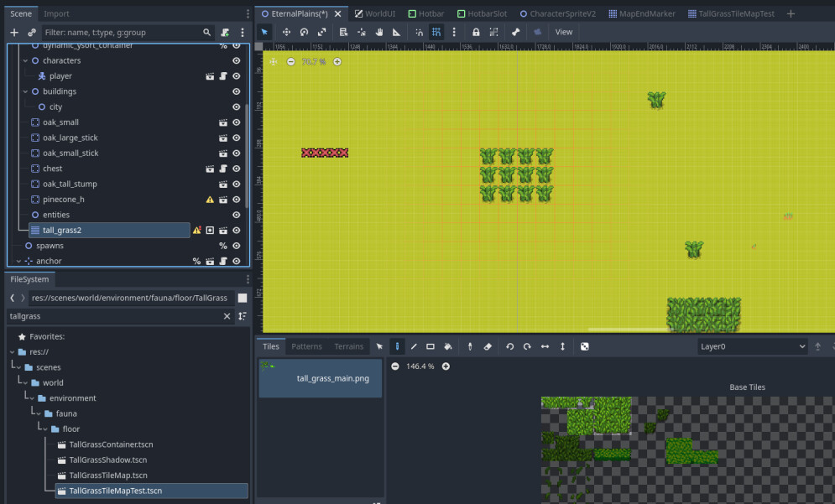Hide the buildings node
This screenshot has height=504, width=835.
click(237, 91)
